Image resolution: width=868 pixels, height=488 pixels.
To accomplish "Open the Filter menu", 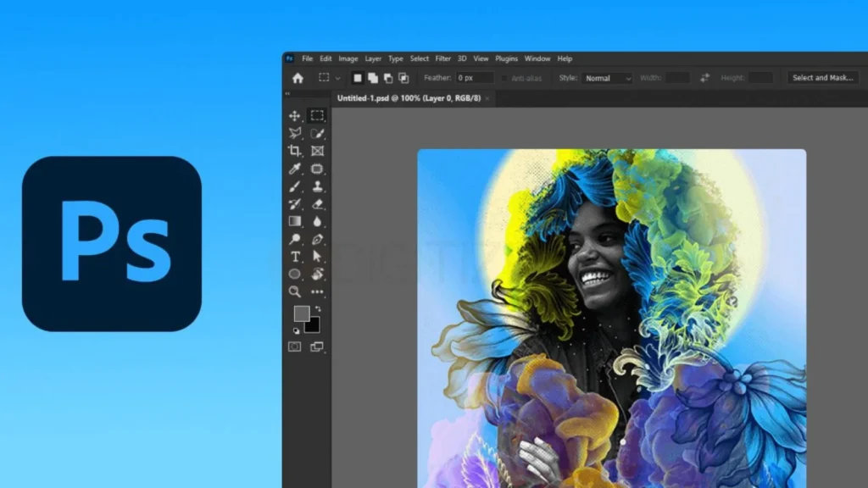I will pyautogui.click(x=442, y=58).
